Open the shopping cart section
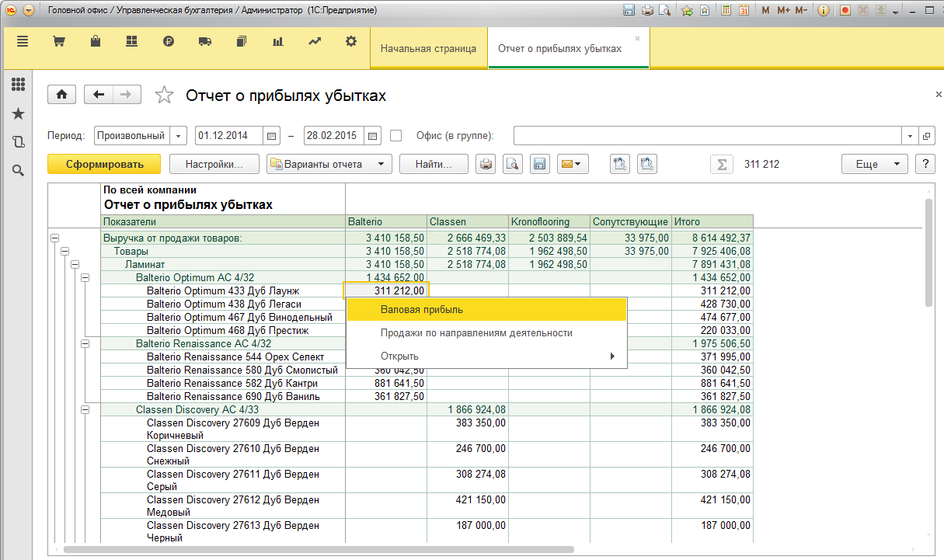The width and height of the screenshot is (944, 560). click(58, 42)
